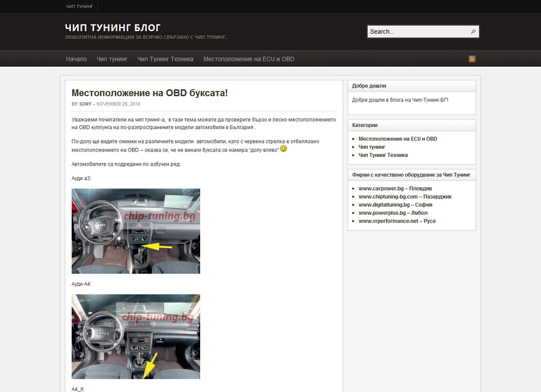Screen dimensions: 541x392
Task: Open category Местоположение на ECU и OBD in sidebar
Action: point(398,139)
